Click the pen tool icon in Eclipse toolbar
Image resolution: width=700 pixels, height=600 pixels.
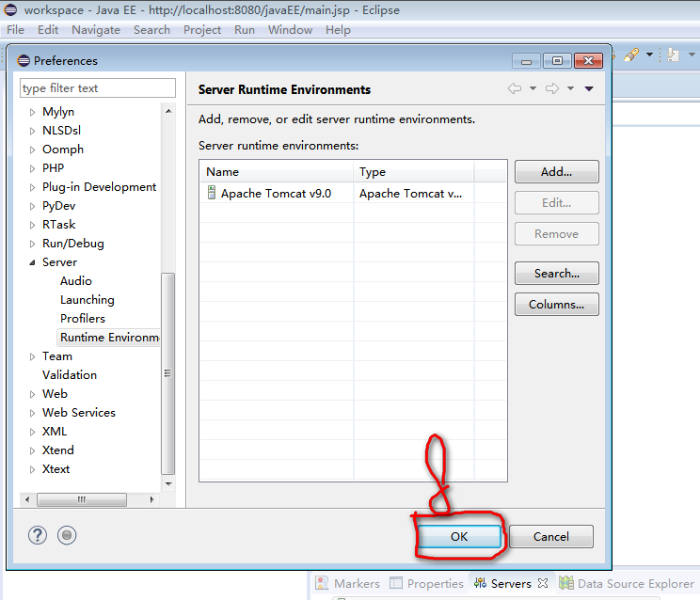[x=631, y=55]
